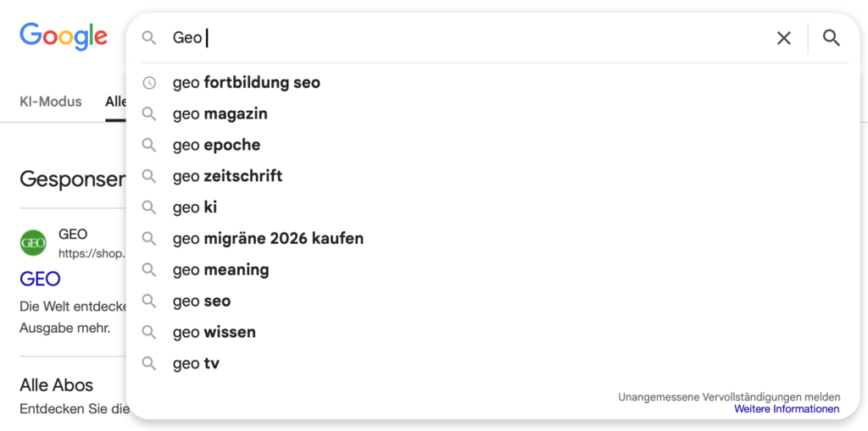Pick the 'geo seo' suggestion
The image size is (868, 431).
click(x=202, y=301)
